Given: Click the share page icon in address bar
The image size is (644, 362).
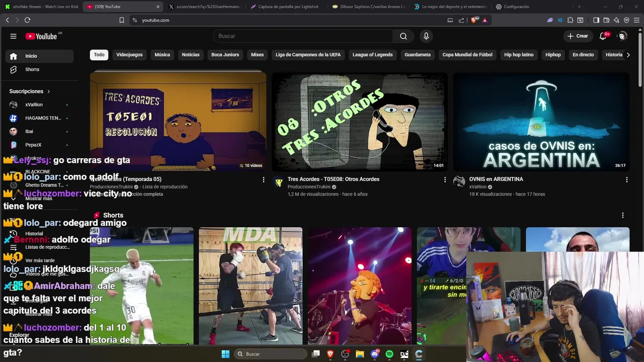Looking at the screenshot, I should pos(461,20).
